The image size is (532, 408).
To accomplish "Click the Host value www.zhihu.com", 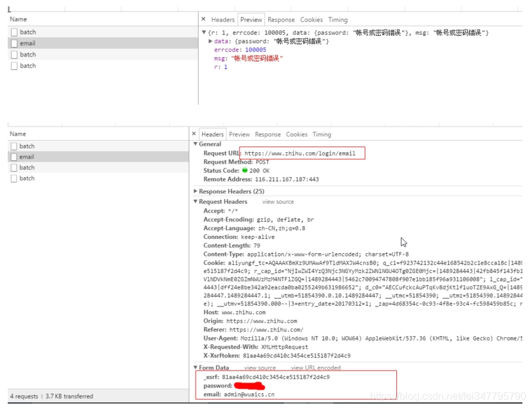I will 244,312.
